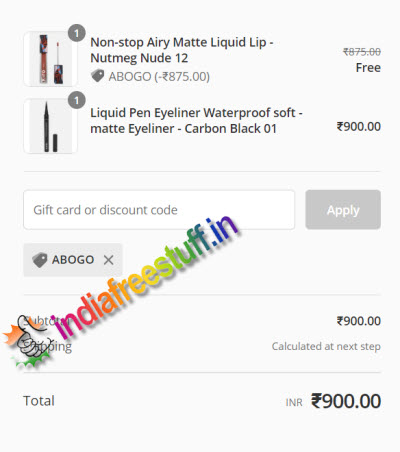This screenshot has height=452, width=400.
Task: Click the thumbs-up logo in the watermark
Action: (x=28, y=342)
